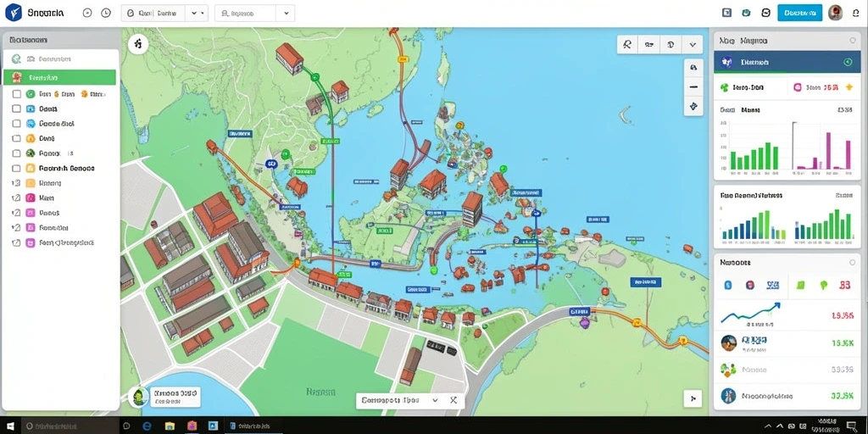Expand the second top-bar combo box arrow
This screenshot has width=868, height=434.
pos(286,13)
